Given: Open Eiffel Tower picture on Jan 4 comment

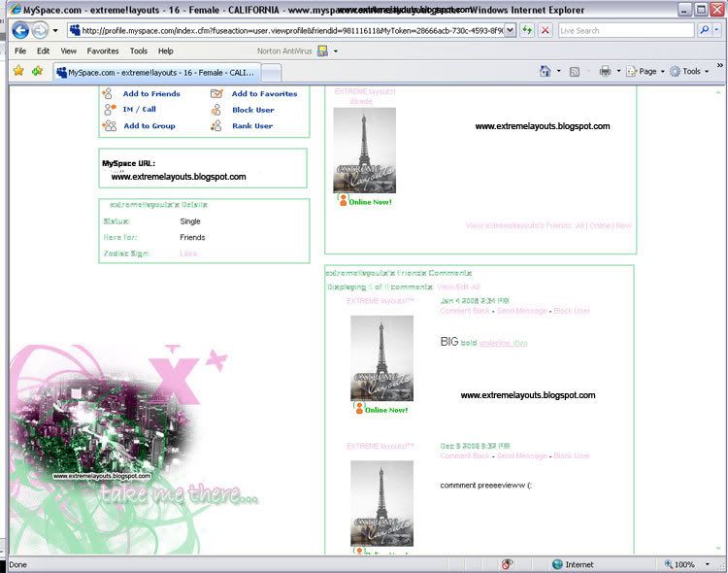Looking at the screenshot, I should click(x=381, y=357).
